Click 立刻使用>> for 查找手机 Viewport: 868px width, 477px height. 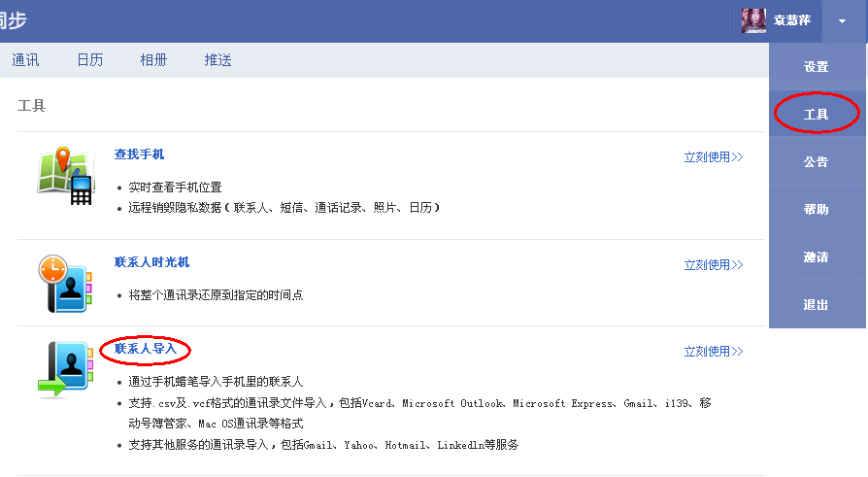[713, 157]
